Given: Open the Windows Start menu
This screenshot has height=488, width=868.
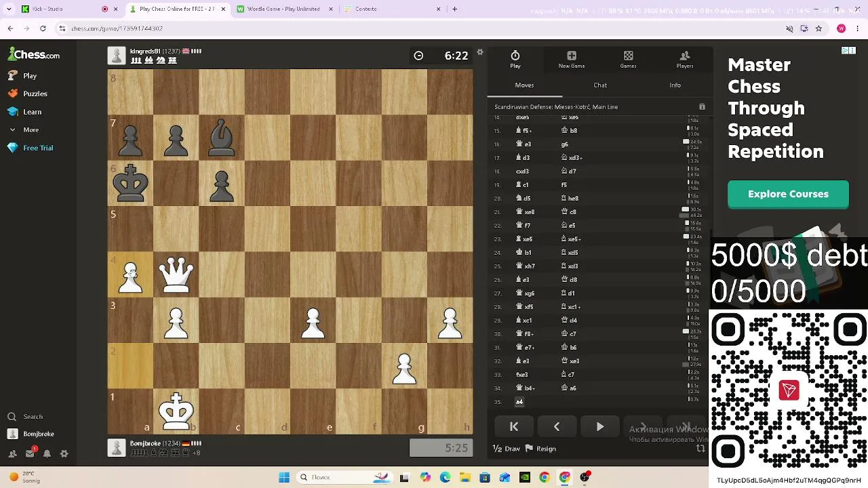Looking at the screenshot, I should point(284,477).
